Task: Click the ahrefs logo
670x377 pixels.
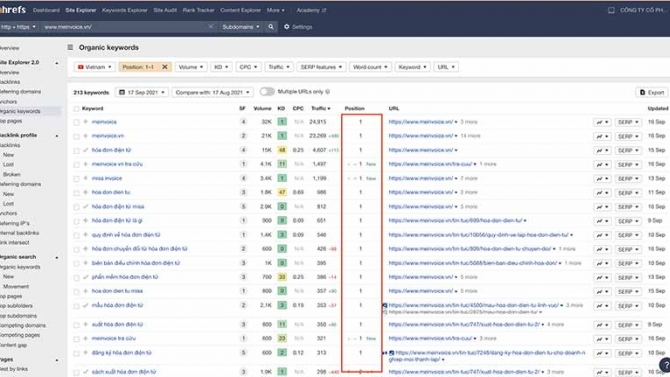Action: [x=13, y=9]
